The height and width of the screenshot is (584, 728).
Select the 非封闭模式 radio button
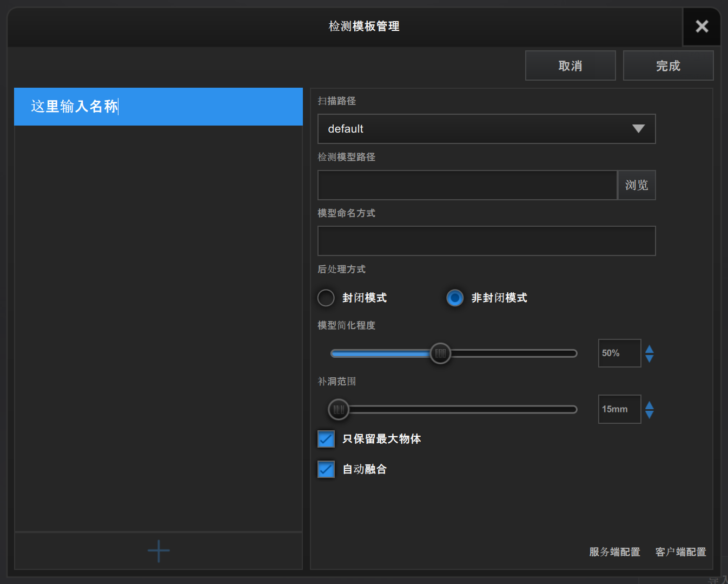coord(455,298)
